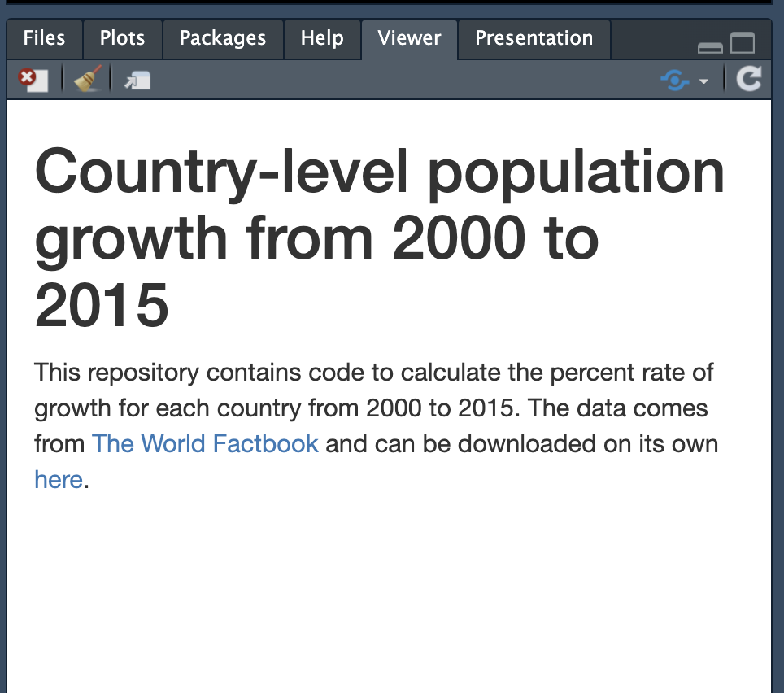The height and width of the screenshot is (693, 784).
Task: Switch to the Presentation tab
Action: (x=534, y=38)
